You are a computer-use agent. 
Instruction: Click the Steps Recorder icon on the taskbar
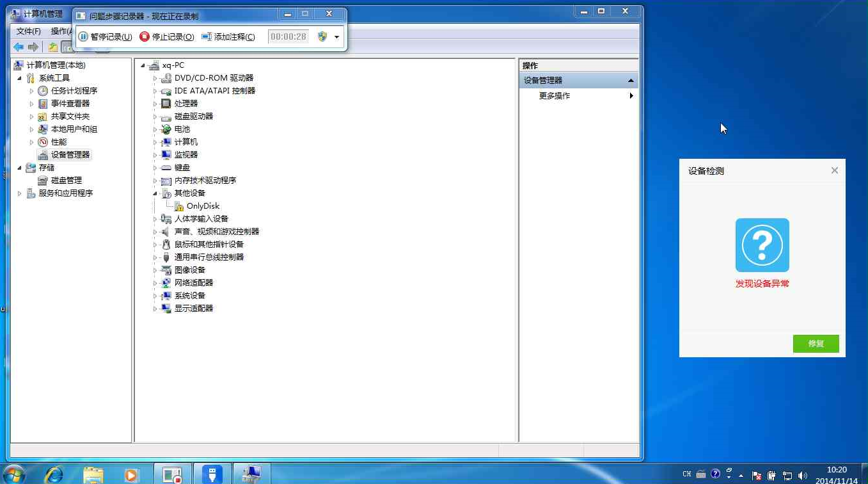[171, 474]
